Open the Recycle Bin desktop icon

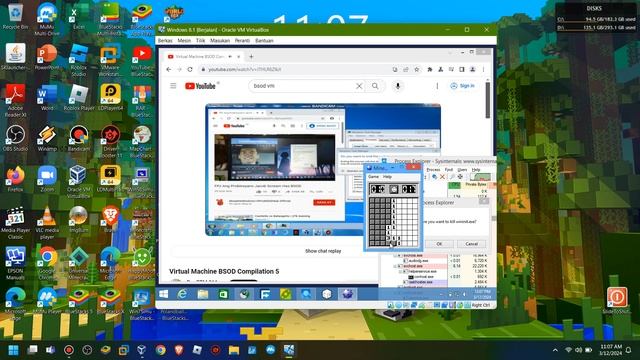[16, 17]
